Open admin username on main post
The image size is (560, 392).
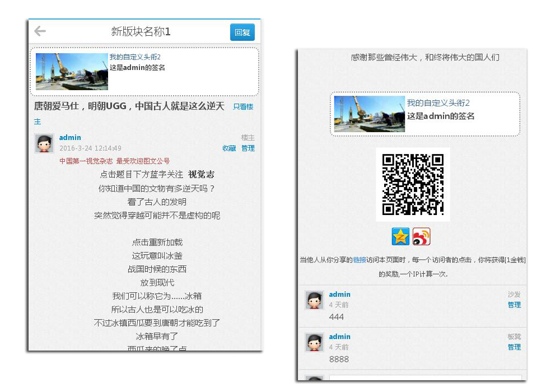70,137
